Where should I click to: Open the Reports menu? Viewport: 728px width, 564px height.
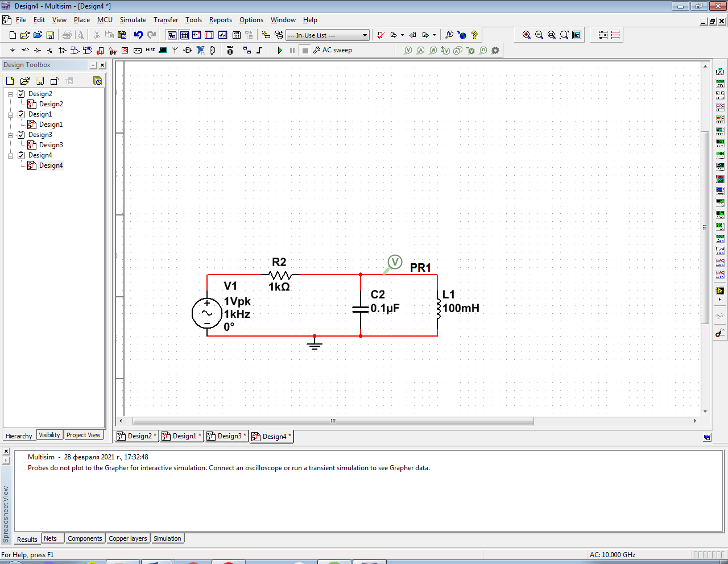(221, 20)
